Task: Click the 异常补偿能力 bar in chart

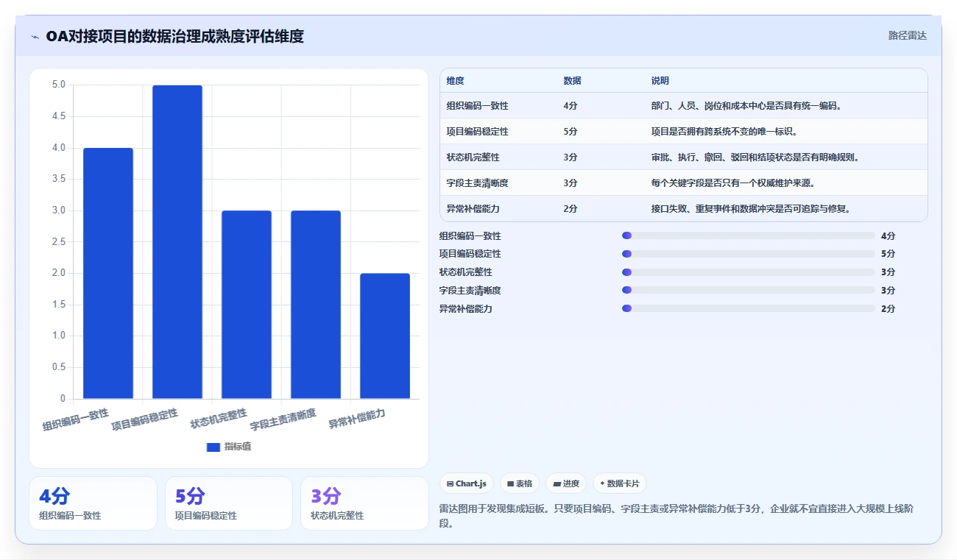Action: (385, 336)
